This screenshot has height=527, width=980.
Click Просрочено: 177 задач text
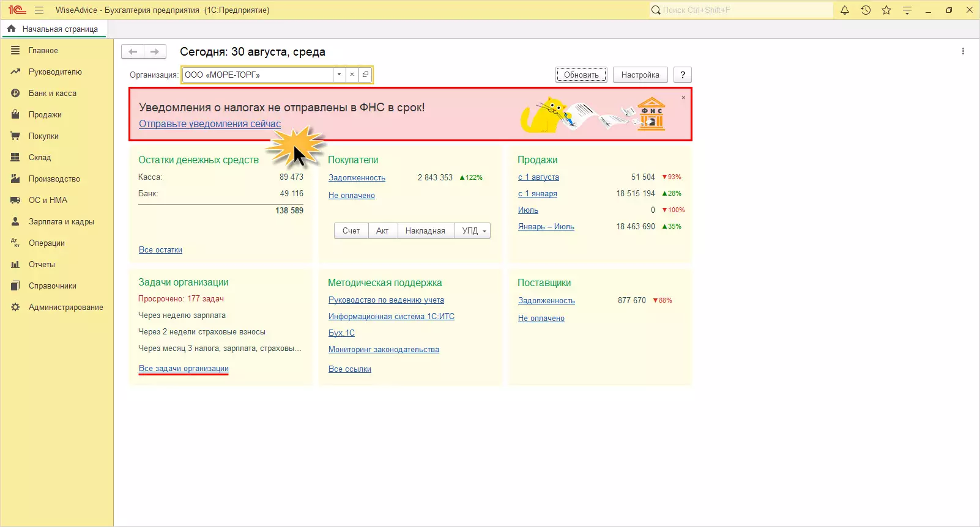tap(181, 299)
